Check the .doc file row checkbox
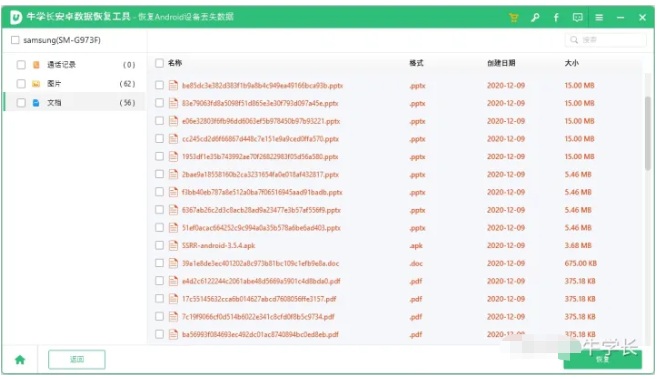The width and height of the screenshot is (663, 379). pyautogui.click(x=159, y=263)
